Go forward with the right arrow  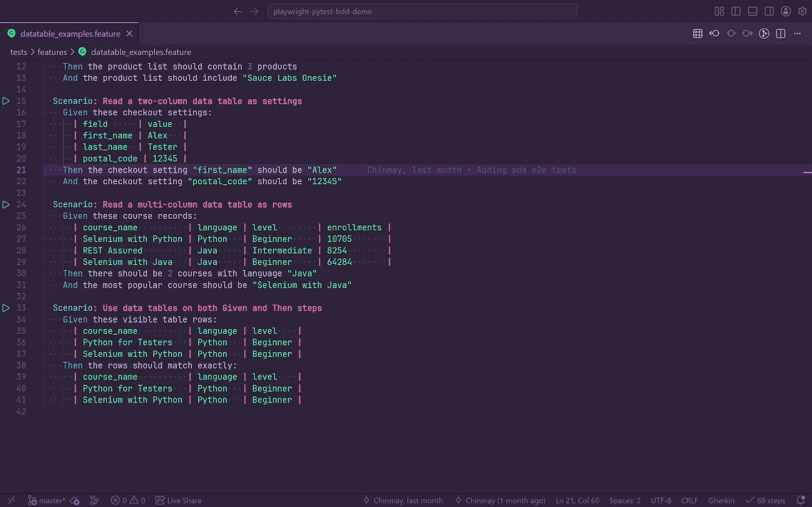point(254,12)
